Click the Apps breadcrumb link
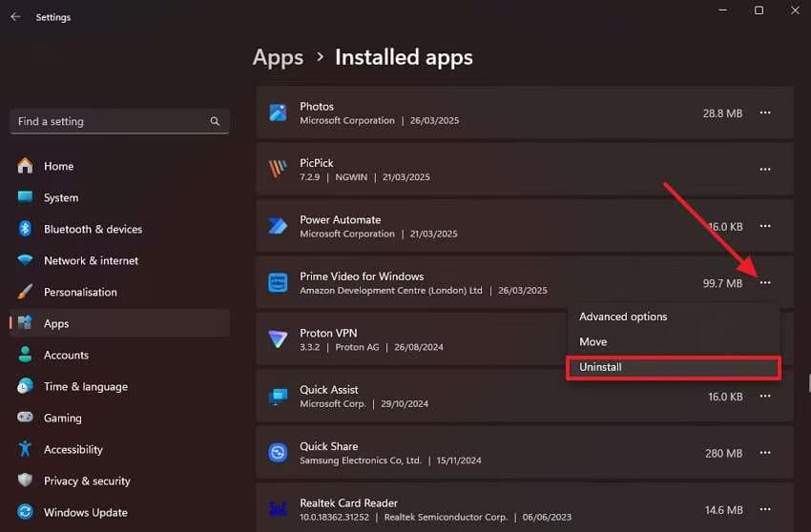This screenshot has width=811, height=532. point(278,57)
